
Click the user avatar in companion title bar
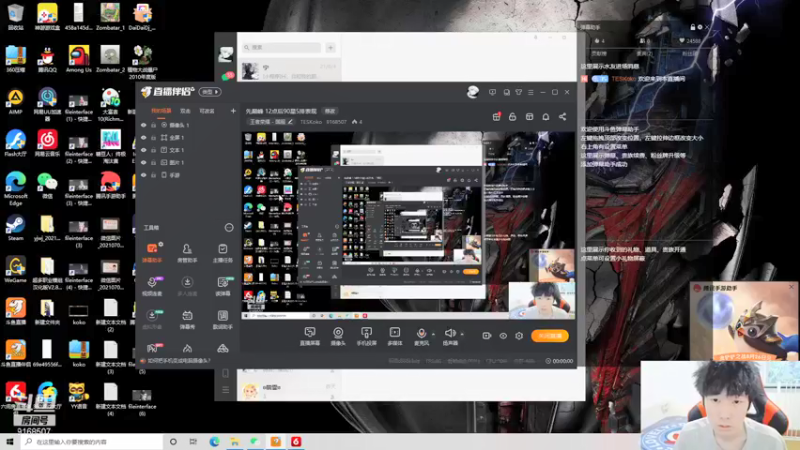[473, 92]
